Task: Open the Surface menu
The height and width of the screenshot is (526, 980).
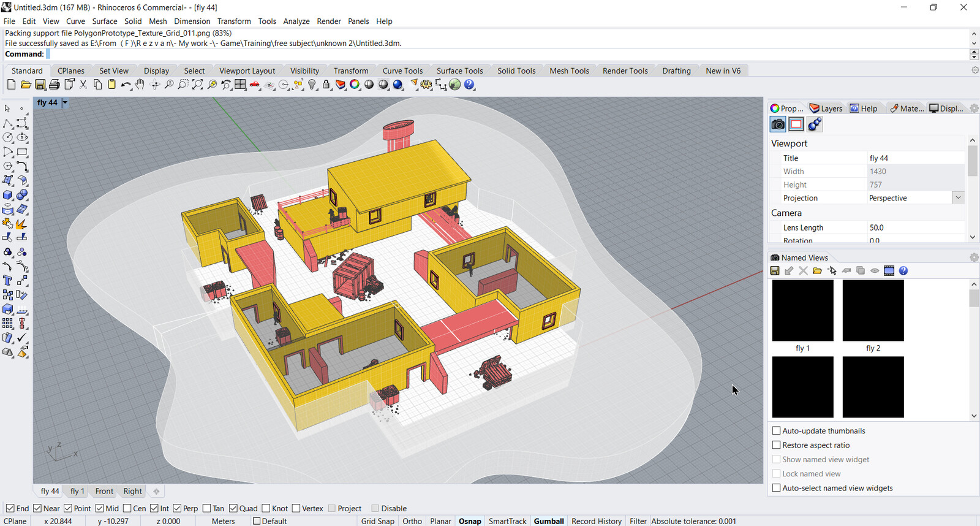Action: coord(105,21)
